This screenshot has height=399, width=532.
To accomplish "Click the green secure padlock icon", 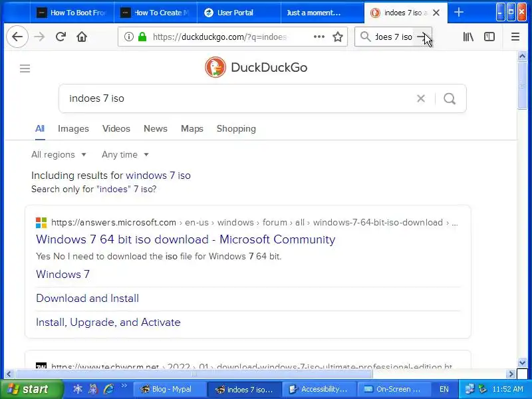I will tap(142, 37).
